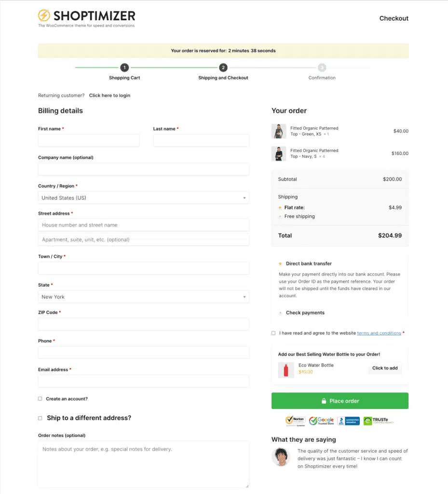Click the Place order button
Screen dimensions: 448x494
tap(339, 400)
